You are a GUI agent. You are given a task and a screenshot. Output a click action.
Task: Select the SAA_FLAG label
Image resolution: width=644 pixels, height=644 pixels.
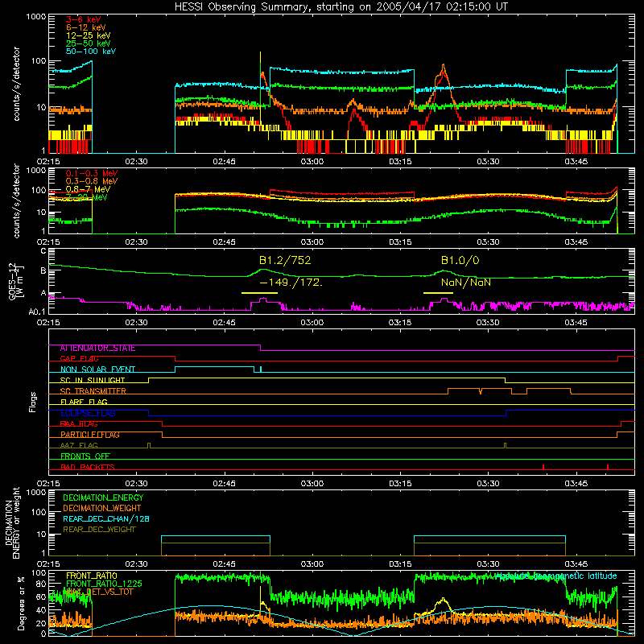coord(79,424)
